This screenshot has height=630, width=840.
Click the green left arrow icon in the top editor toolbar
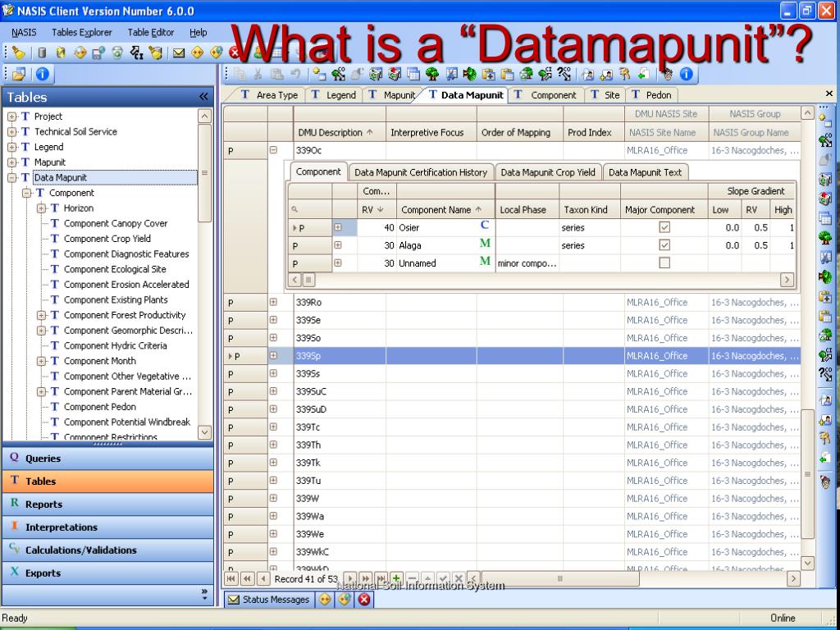(x=643, y=74)
